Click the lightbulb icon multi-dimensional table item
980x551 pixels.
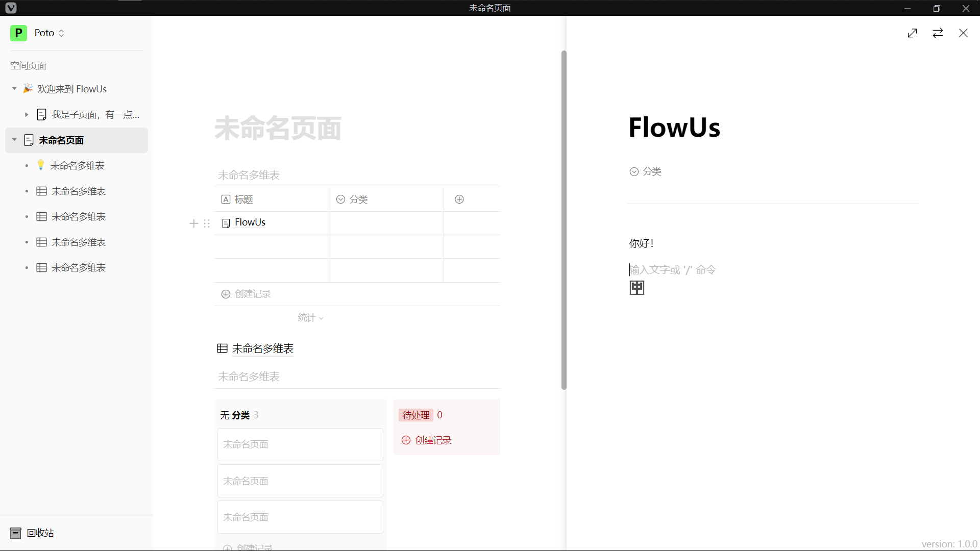click(77, 166)
